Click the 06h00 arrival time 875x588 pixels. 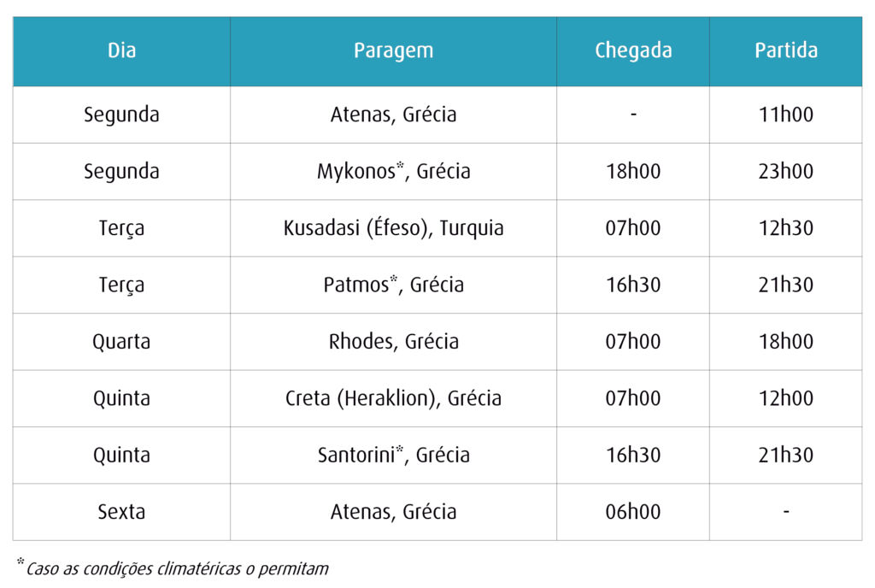coord(633,512)
